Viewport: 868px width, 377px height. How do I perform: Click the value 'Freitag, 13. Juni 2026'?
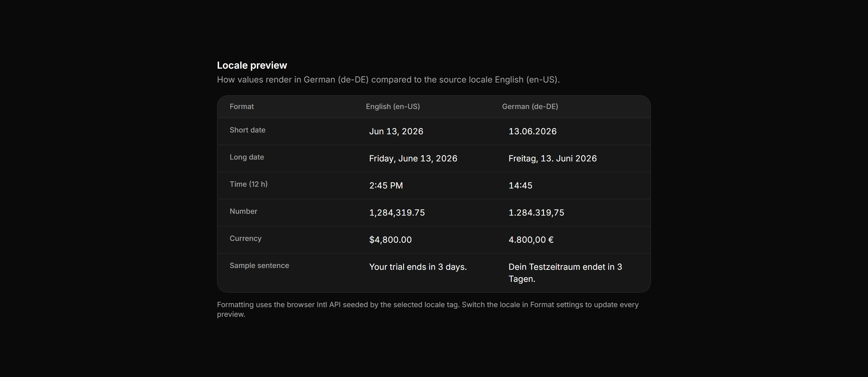pos(552,159)
